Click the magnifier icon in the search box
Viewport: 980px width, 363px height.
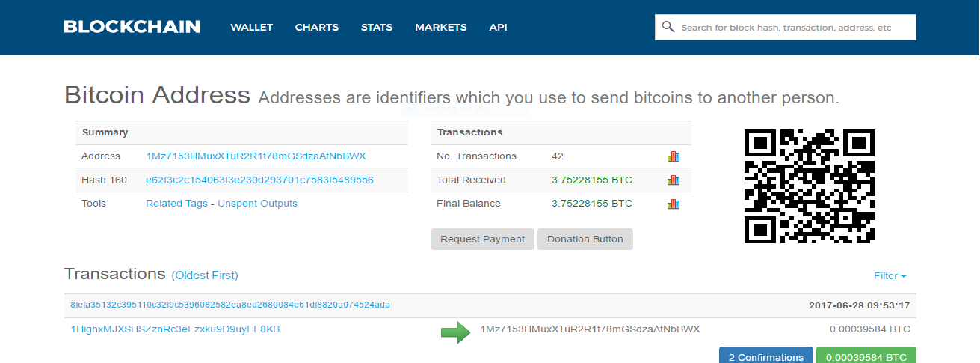pos(668,28)
